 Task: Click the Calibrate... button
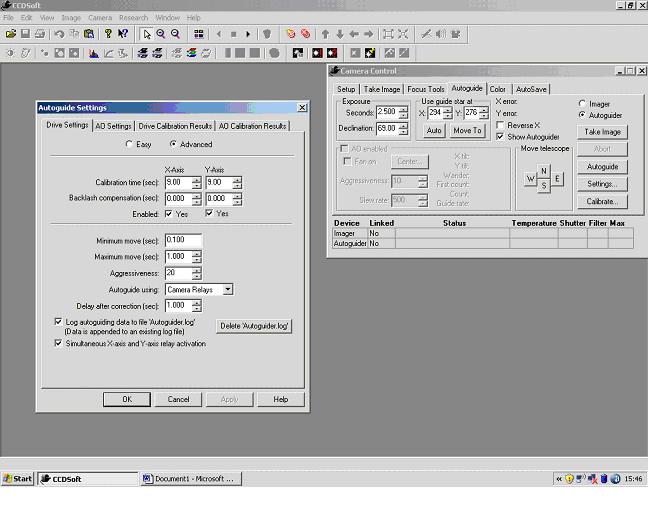click(602, 201)
